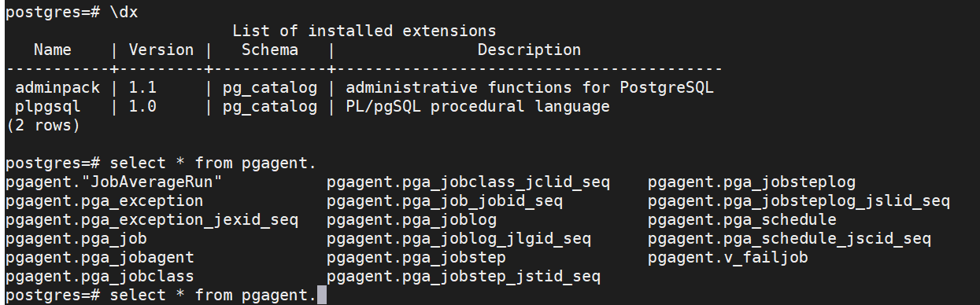Screen dimensions: 980x305
Task: Select pgagent.pga_schedule completion entry
Action: pyautogui.click(x=742, y=220)
